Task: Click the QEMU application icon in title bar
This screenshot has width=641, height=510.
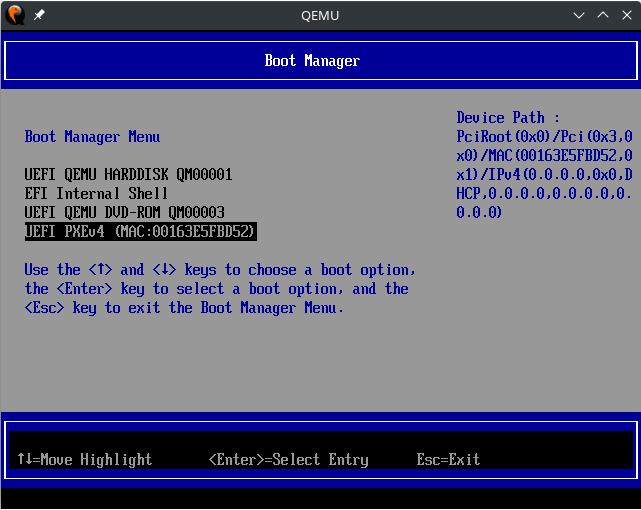Action: point(15,15)
